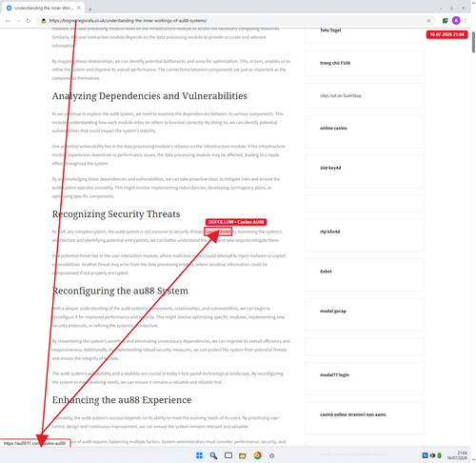Follow the Casino AU88 link in the article
This screenshot has height=463, width=476.
(x=218, y=231)
